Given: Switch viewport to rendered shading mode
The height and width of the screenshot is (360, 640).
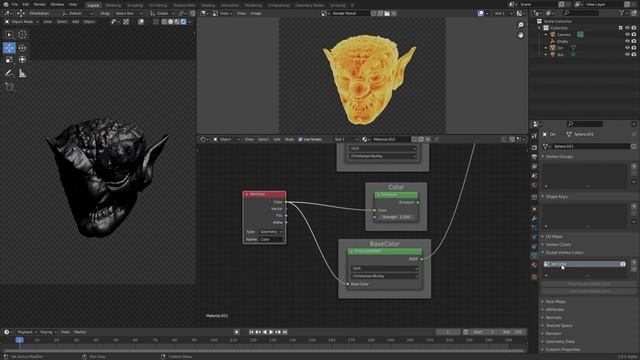Looking at the screenshot, I should (x=184, y=22).
